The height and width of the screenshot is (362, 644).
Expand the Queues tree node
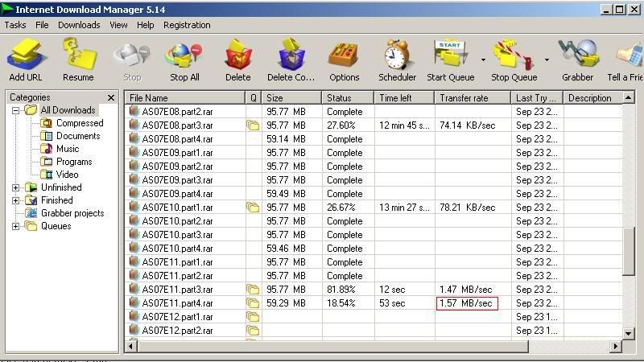[x=16, y=226]
